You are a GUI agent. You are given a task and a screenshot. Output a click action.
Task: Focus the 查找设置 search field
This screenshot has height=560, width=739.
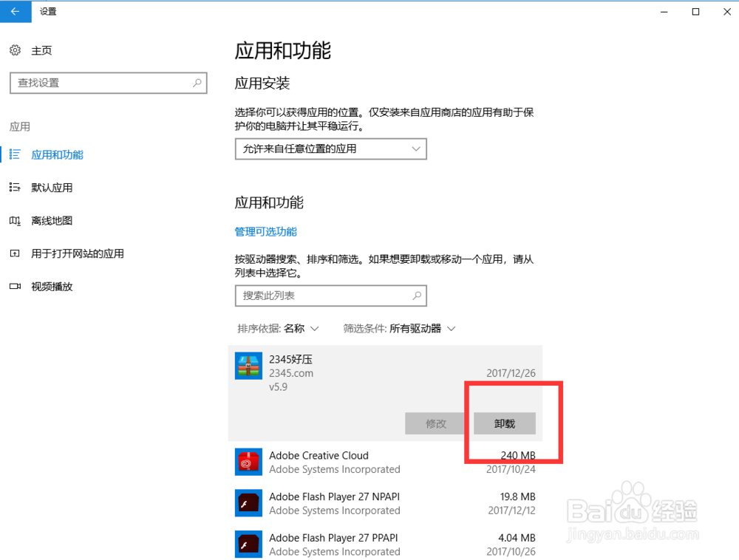tap(109, 83)
